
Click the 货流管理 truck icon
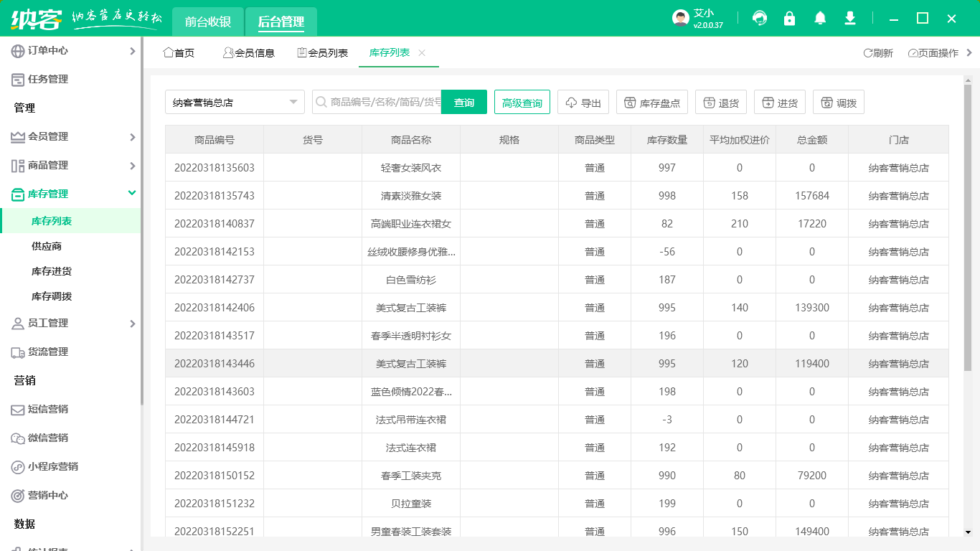coord(18,352)
